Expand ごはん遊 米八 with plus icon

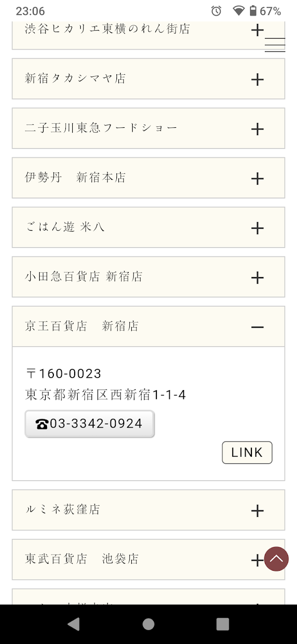tap(257, 228)
